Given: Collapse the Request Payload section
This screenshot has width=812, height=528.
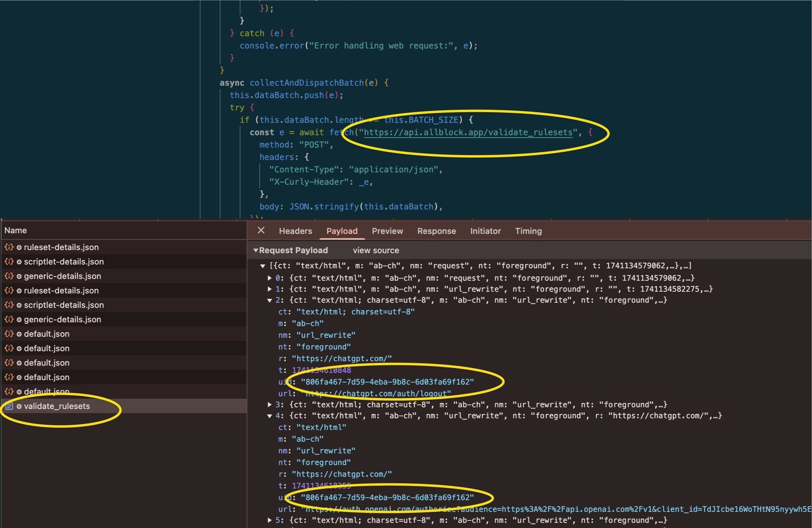Looking at the screenshot, I should (x=256, y=250).
